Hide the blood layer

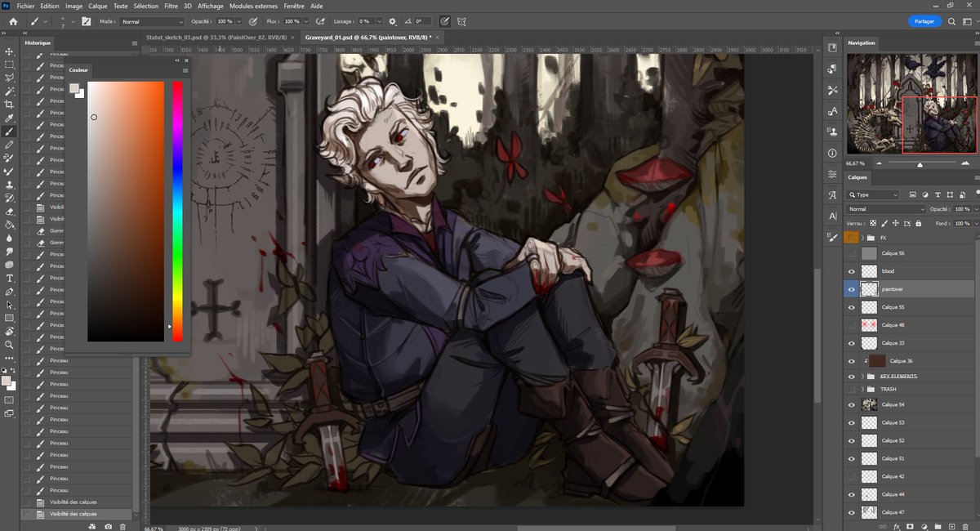pyautogui.click(x=852, y=271)
